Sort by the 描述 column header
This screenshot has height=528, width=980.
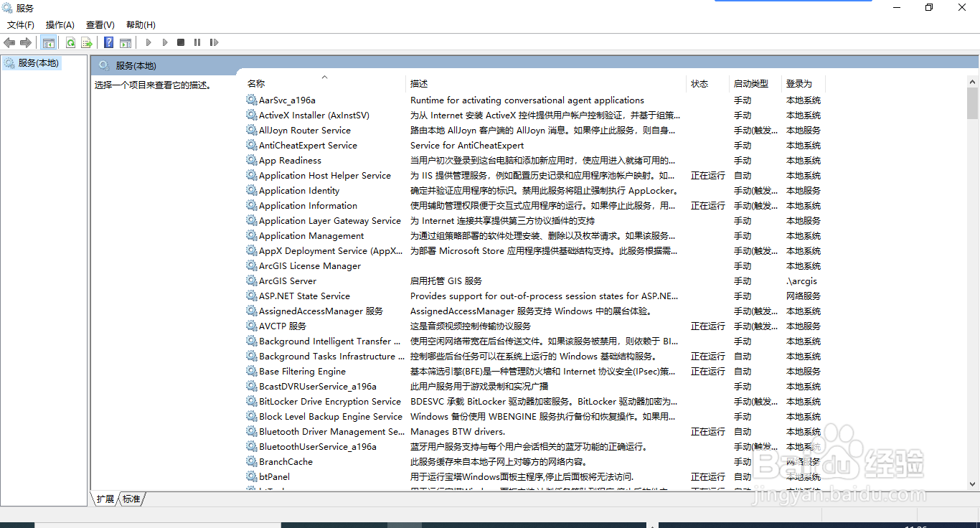point(546,84)
